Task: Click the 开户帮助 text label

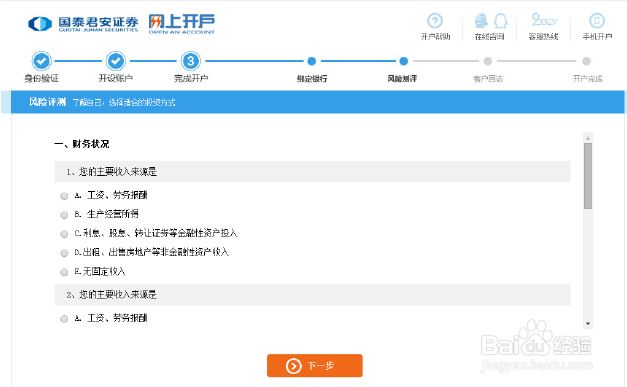Action: coord(435,37)
